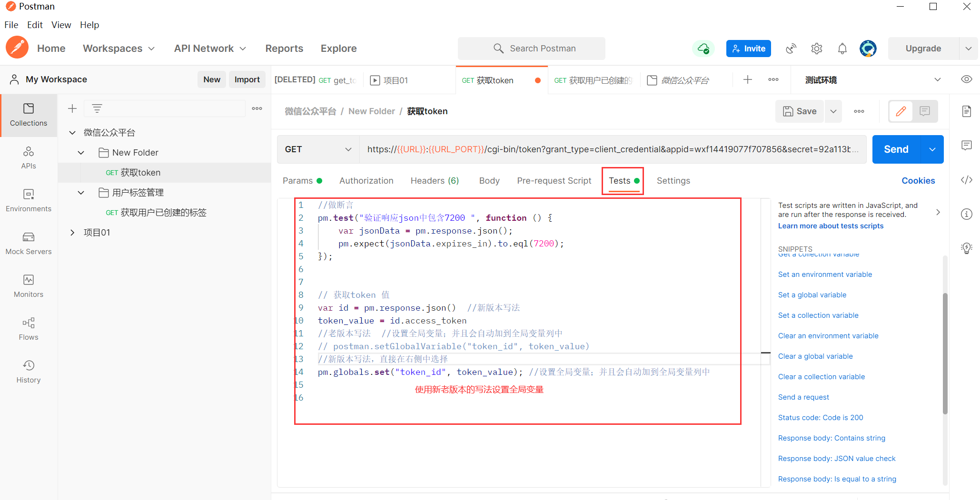Expand the API Network dropdown
The height and width of the screenshot is (500, 980).
click(x=210, y=49)
